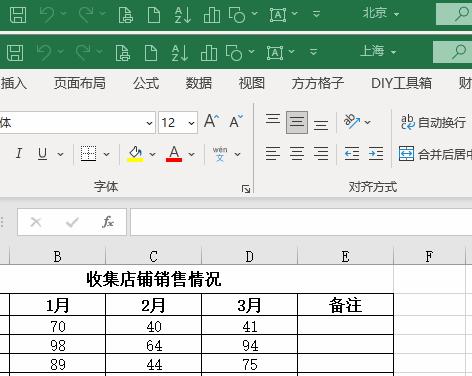The image size is (472, 376).
Task: Open the 页面布局 ribbon tab
Action: [80, 83]
